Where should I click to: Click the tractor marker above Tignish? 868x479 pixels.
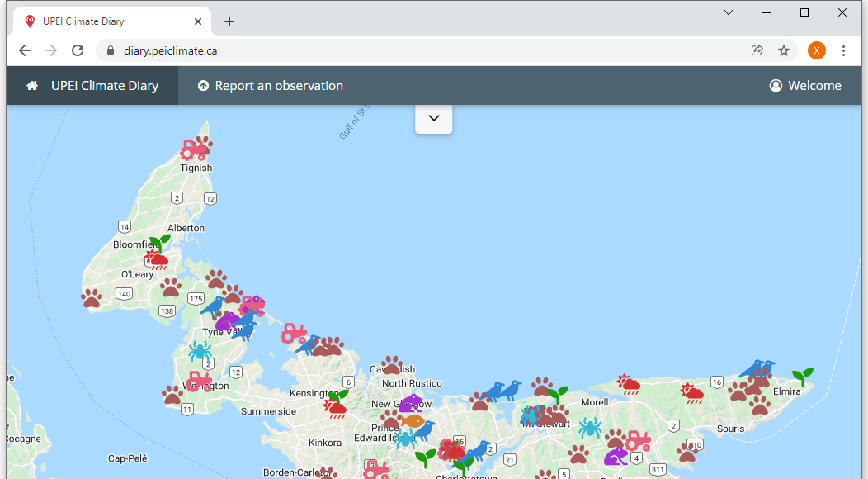pyautogui.click(x=193, y=149)
